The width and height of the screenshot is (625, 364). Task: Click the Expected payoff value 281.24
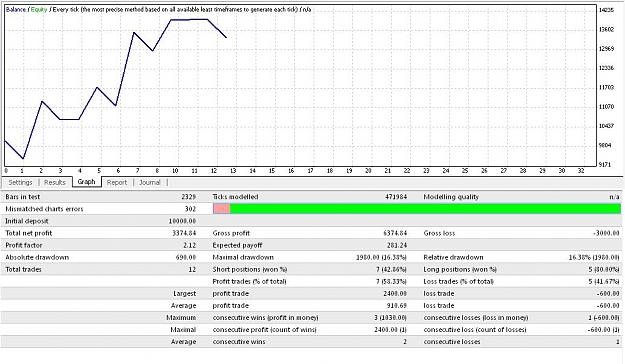click(x=397, y=245)
